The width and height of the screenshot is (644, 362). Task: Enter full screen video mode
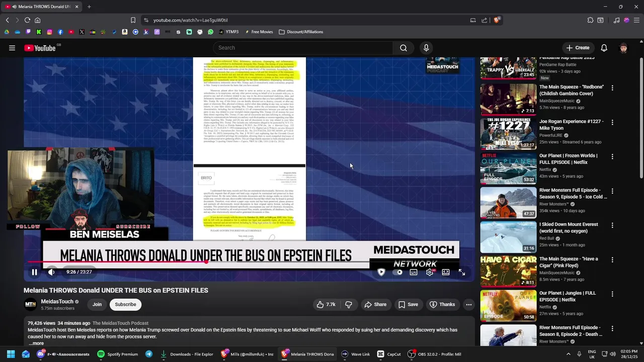[462, 272]
